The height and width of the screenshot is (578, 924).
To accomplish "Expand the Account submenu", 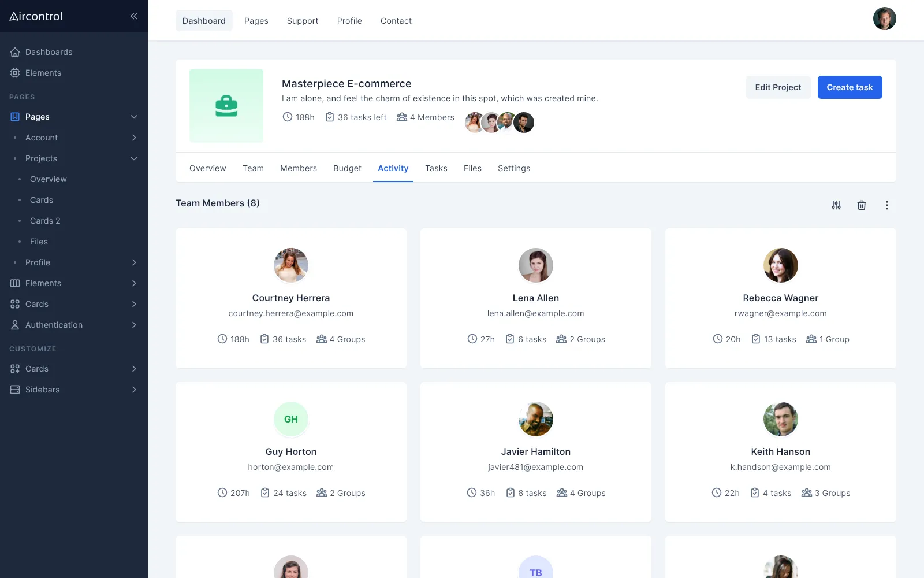I will tap(74, 138).
